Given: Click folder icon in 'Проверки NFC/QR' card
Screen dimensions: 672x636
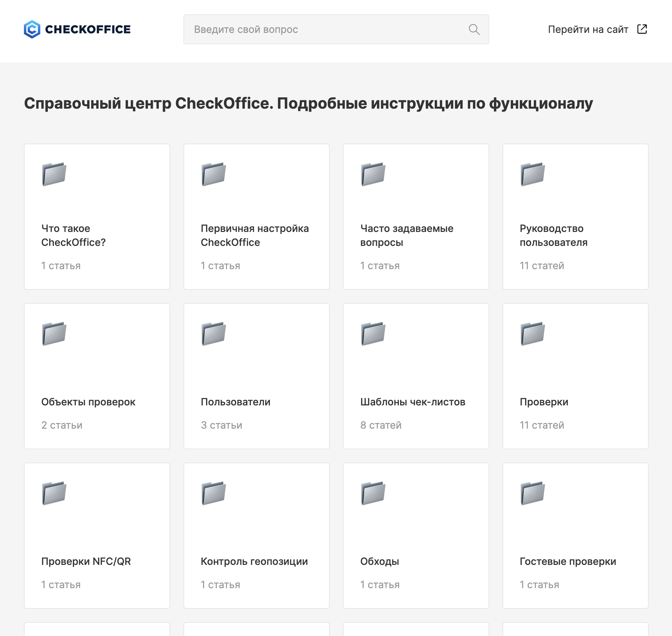Looking at the screenshot, I should tap(54, 493).
